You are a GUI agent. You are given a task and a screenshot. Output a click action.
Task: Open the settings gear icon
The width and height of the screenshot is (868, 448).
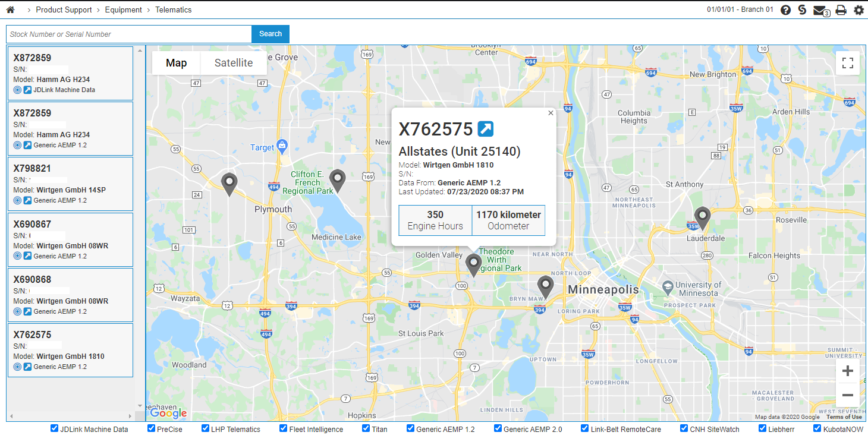coord(858,10)
